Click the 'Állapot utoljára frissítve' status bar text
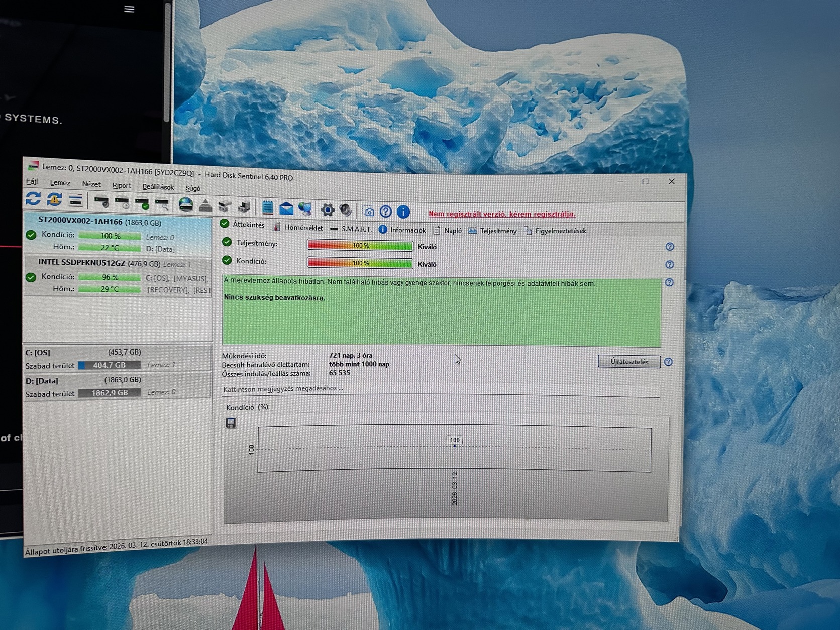This screenshot has width=840, height=630. point(117,546)
